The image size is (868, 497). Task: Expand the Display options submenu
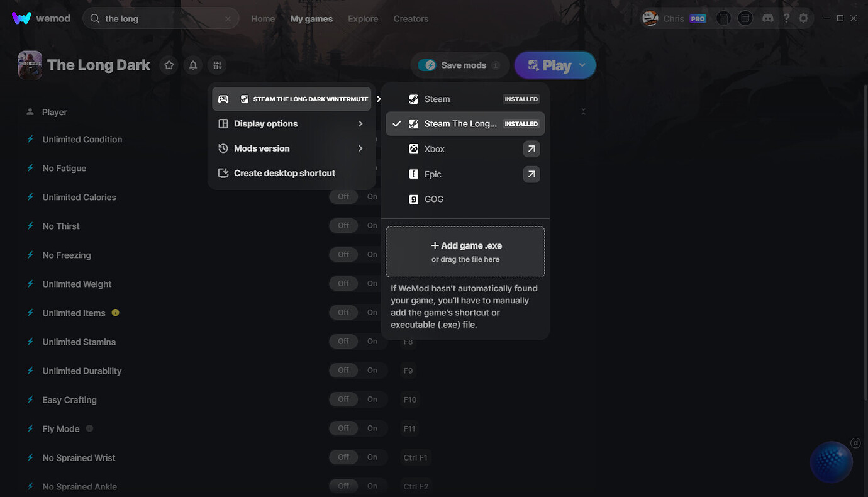pyautogui.click(x=292, y=124)
